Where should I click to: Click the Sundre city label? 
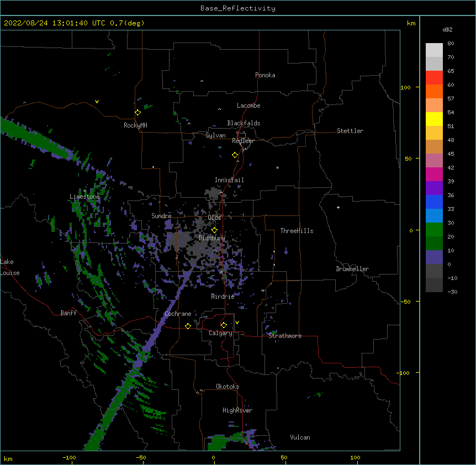tap(161, 216)
